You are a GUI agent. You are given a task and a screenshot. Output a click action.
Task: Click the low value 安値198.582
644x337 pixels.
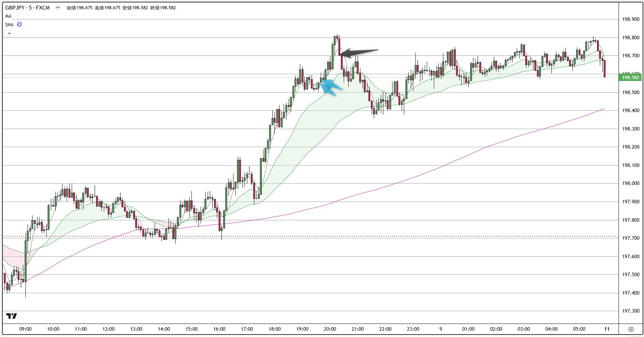click(x=135, y=7)
